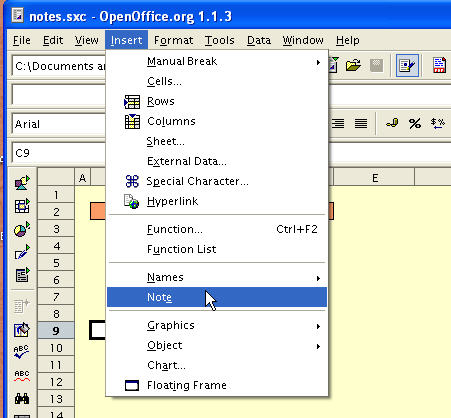Click the Special Character symbol icon
The height and width of the screenshot is (418, 451).
(132, 181)
